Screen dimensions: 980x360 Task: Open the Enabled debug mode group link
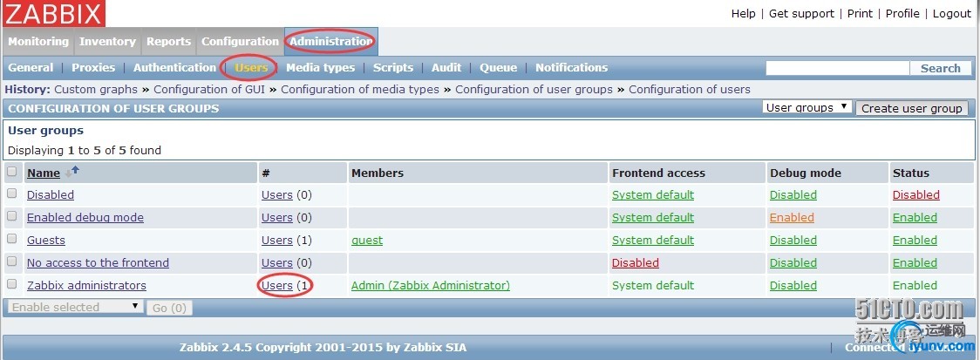coord(85,218)
